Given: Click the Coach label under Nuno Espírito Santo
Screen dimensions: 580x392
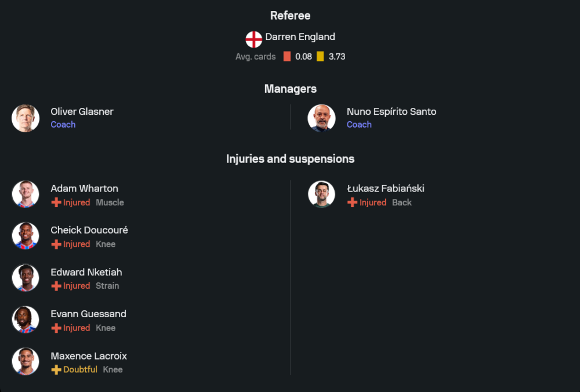Looking at the screenshot, I should [359, 125].
